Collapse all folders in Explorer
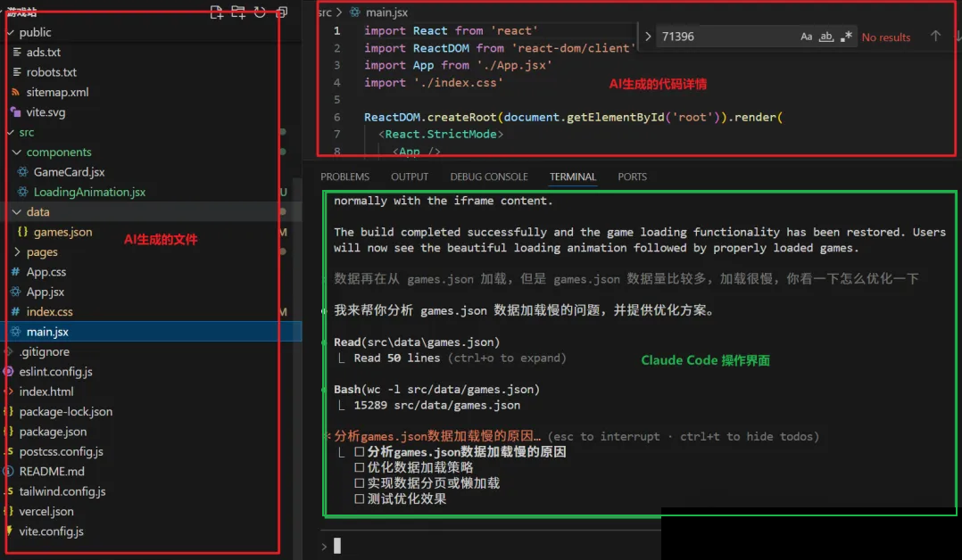Screen dimensions: 962x560 [282, 12]
